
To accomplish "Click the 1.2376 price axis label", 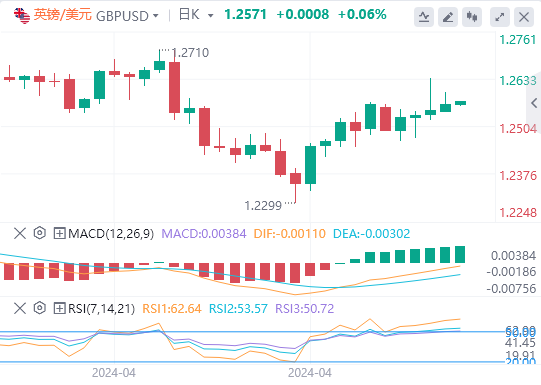I will click(518, 176).
